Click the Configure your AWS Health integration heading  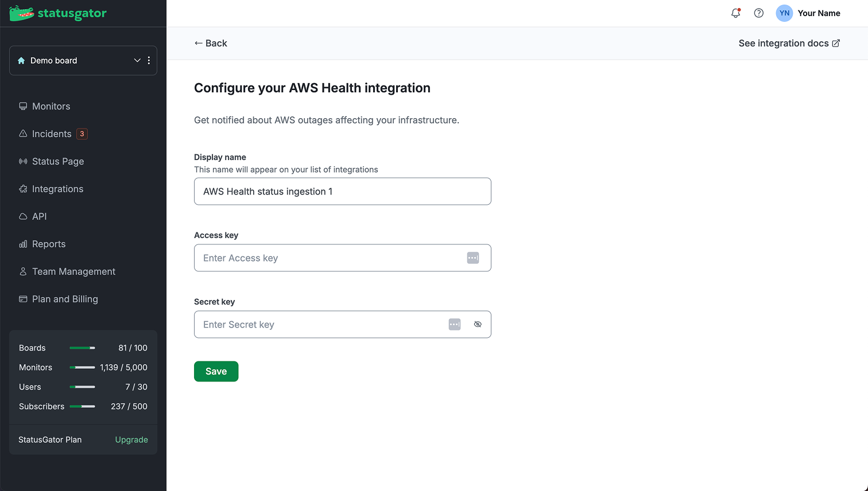[x=312, y=88]
